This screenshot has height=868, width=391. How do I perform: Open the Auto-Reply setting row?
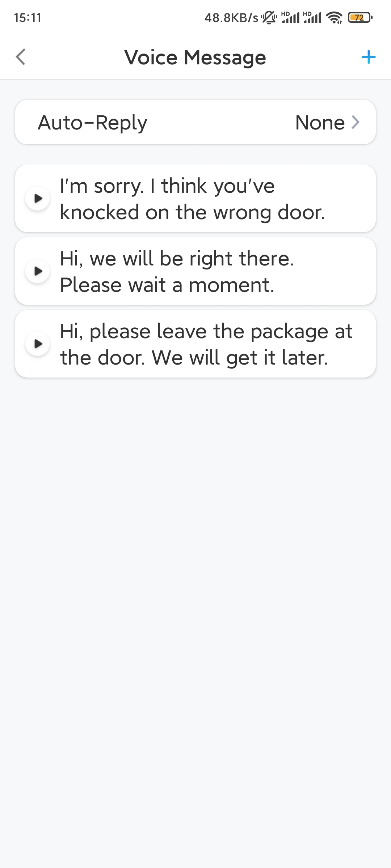click(x=195, y=122)
